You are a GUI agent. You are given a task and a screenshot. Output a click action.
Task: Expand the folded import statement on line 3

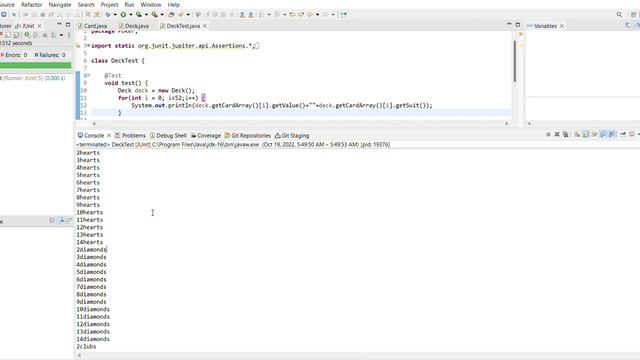pyautogui.click(x=88, y=46)
